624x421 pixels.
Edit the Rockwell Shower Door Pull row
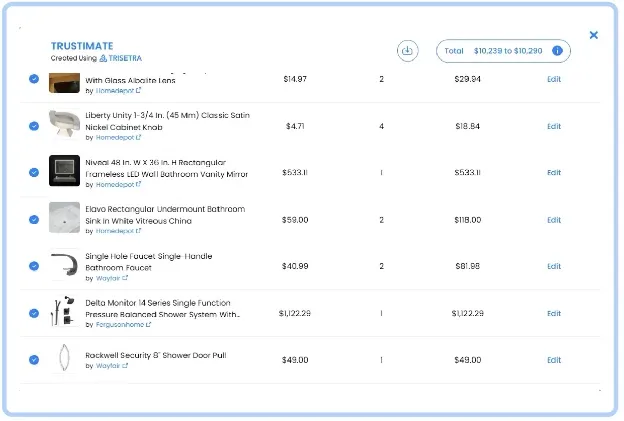[x=554, y=360]
